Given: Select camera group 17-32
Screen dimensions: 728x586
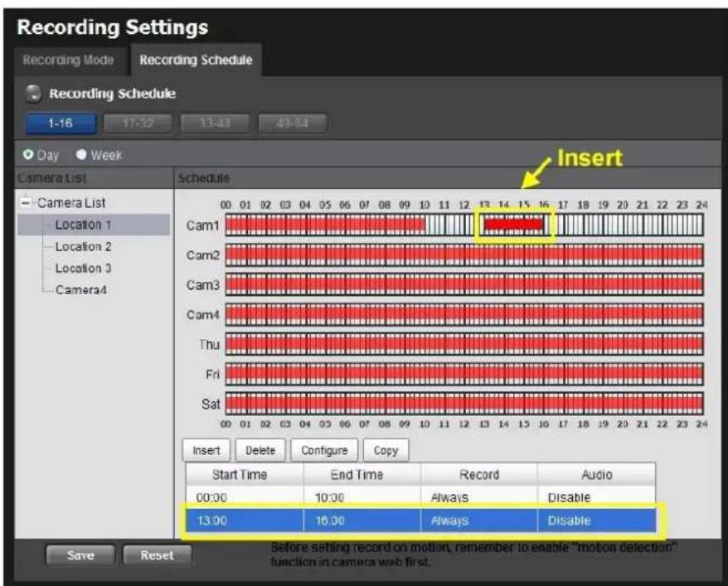Looking at the screenshot, I should (x=138, y=123).
